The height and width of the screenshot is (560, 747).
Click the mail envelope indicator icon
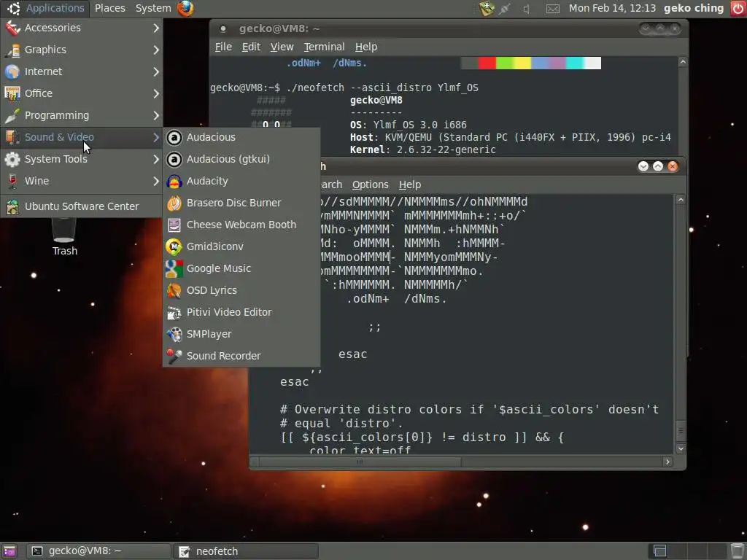click(x=553, y=9)
